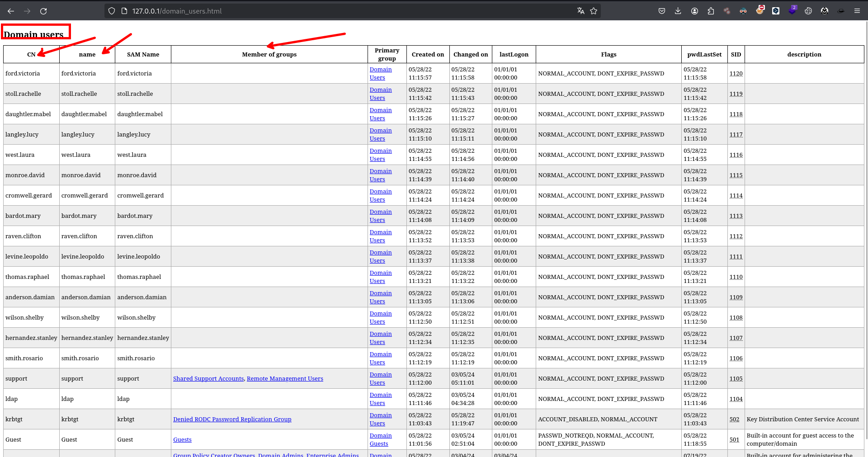Open the Firefox account profile icon

(694, 11)
